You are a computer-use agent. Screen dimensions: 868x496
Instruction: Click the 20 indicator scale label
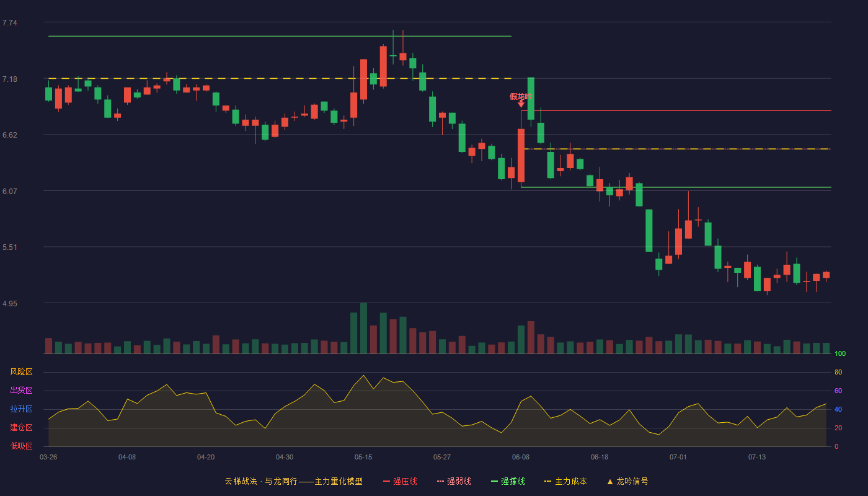(x=838, y=428)
